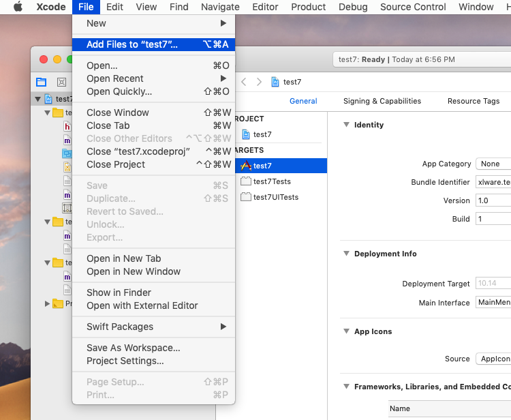Switch to Signing & Capabilities tab
This screenshot has width=511, height=420.
pyautogui.click(x=382, y=101)
